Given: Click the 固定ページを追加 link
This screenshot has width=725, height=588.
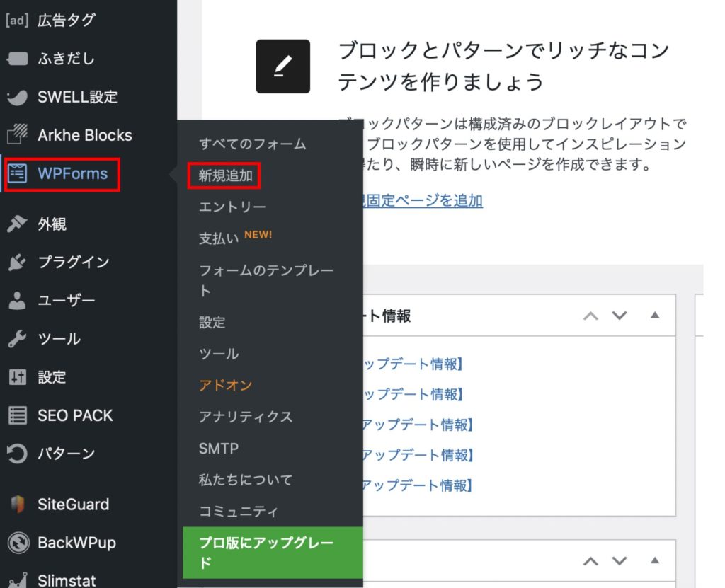Looking at the screenshot, I should (x=423, y=201).
